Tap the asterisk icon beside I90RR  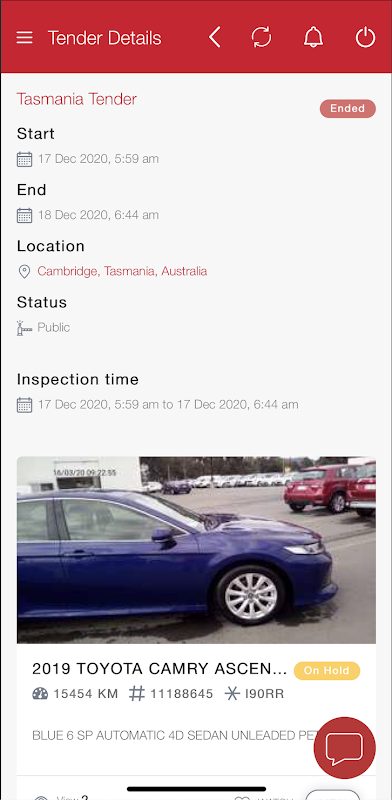pos(232,694)
